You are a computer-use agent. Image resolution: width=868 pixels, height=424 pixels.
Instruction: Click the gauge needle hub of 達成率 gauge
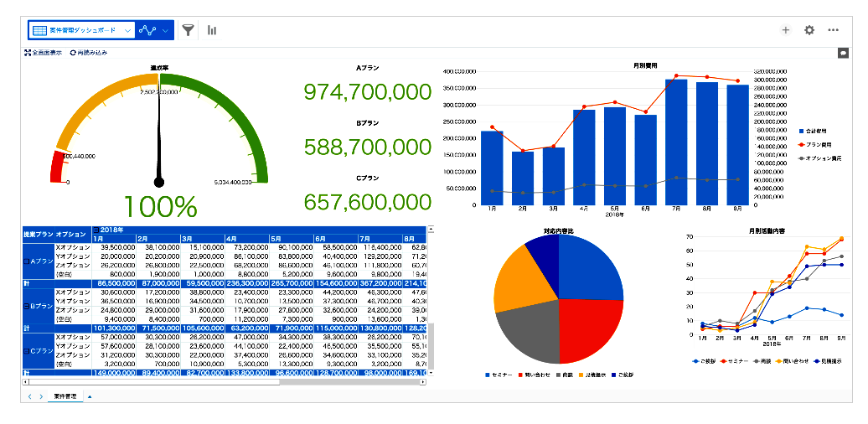point(159,182)
